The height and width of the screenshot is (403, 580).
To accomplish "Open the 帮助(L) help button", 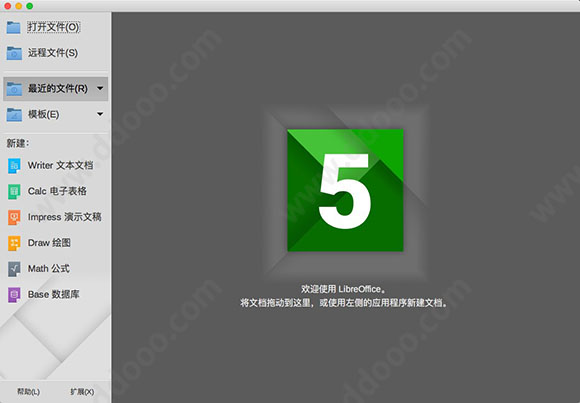I will click(28, 392).
